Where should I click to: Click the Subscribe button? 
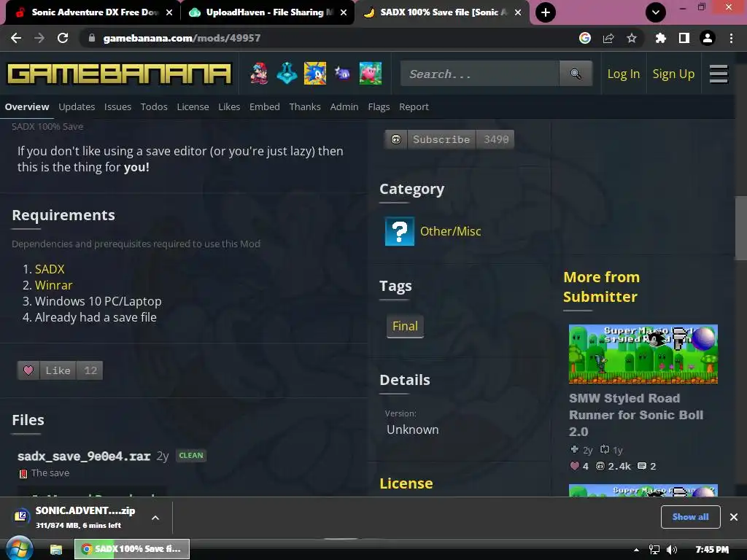pos(441,139)
